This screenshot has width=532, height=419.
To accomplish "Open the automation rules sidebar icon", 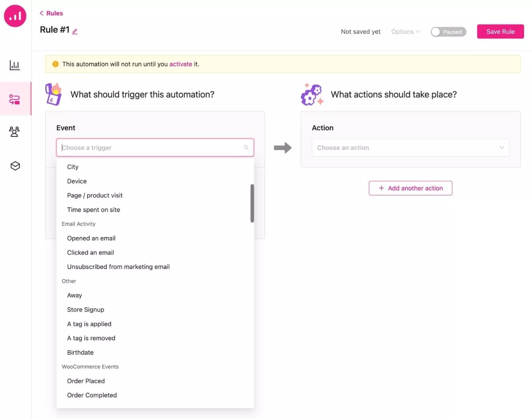I will (15, 99).
